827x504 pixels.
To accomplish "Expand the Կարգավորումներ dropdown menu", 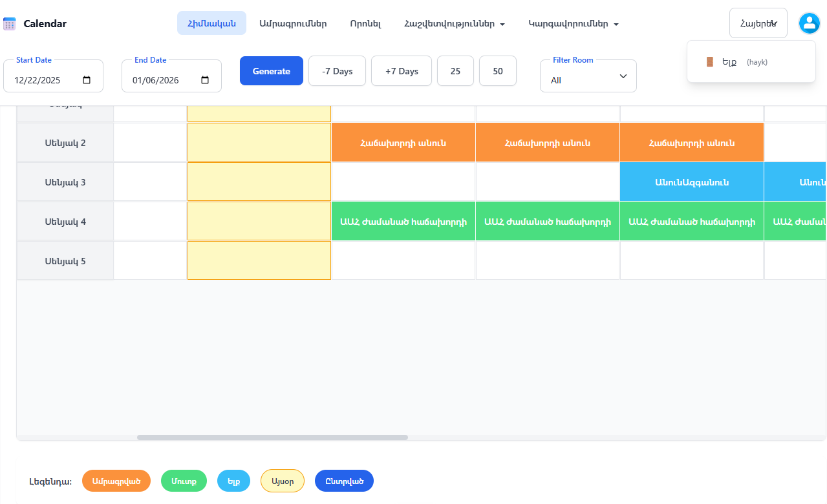I will tap(573, 24).
